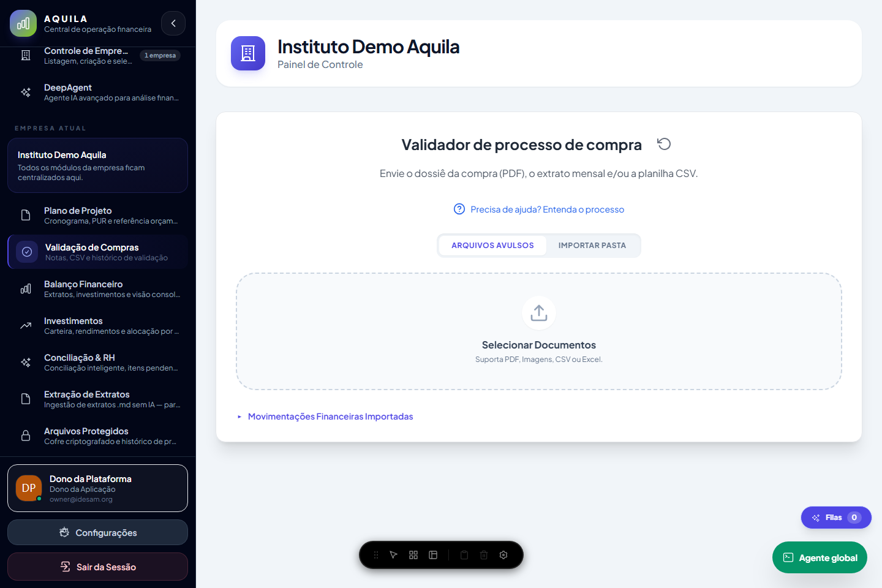Open Validação de Compras module
Image resolution: width=882 pixels, height=588 pixels.
(x=97, y=252)
